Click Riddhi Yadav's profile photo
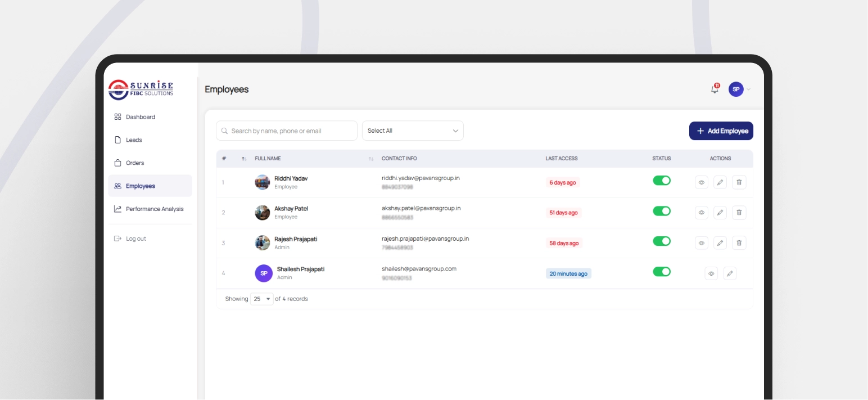 (263, 182)
